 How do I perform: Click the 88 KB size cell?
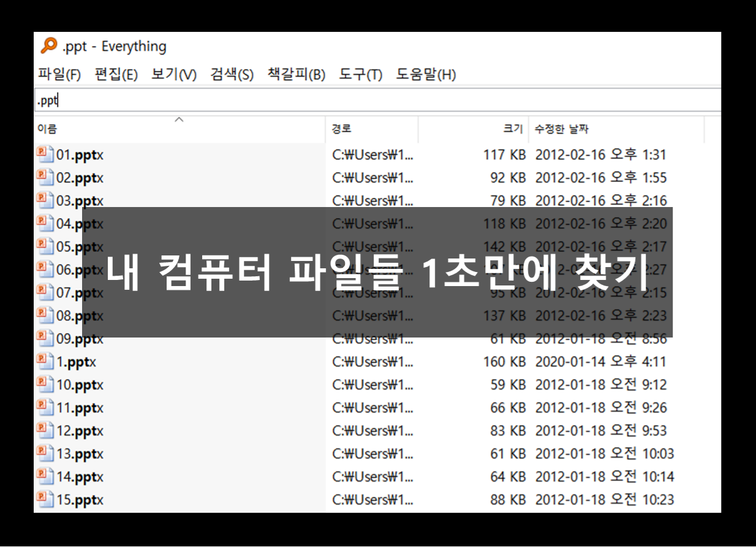[508, 500]
